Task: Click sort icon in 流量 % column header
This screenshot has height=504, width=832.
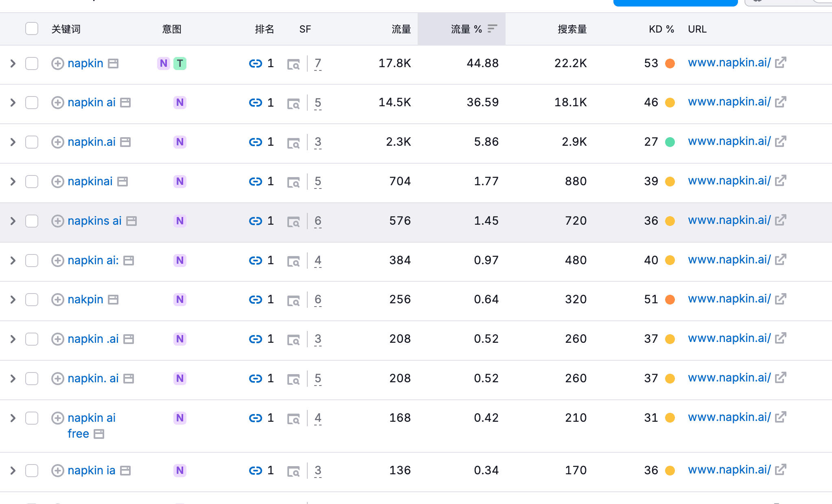Action: coord(492,28)
